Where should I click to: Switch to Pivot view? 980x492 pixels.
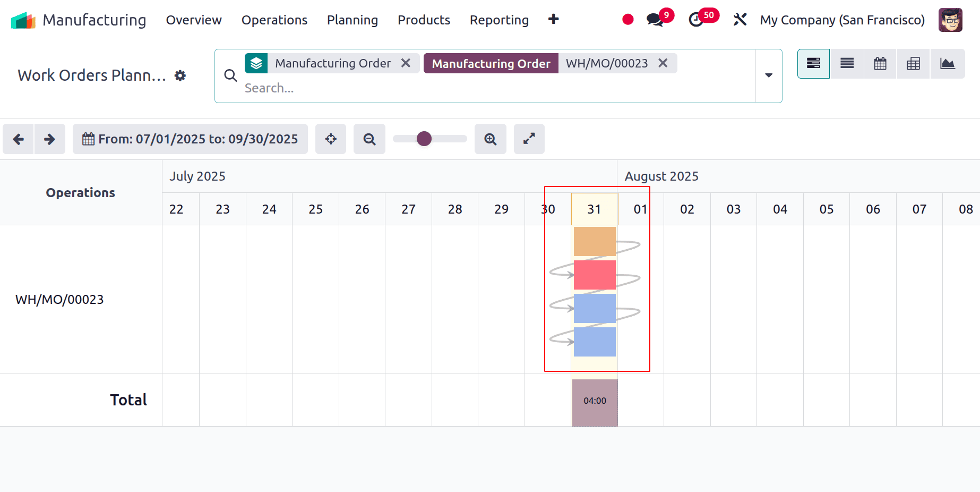[x=913, y=64]
